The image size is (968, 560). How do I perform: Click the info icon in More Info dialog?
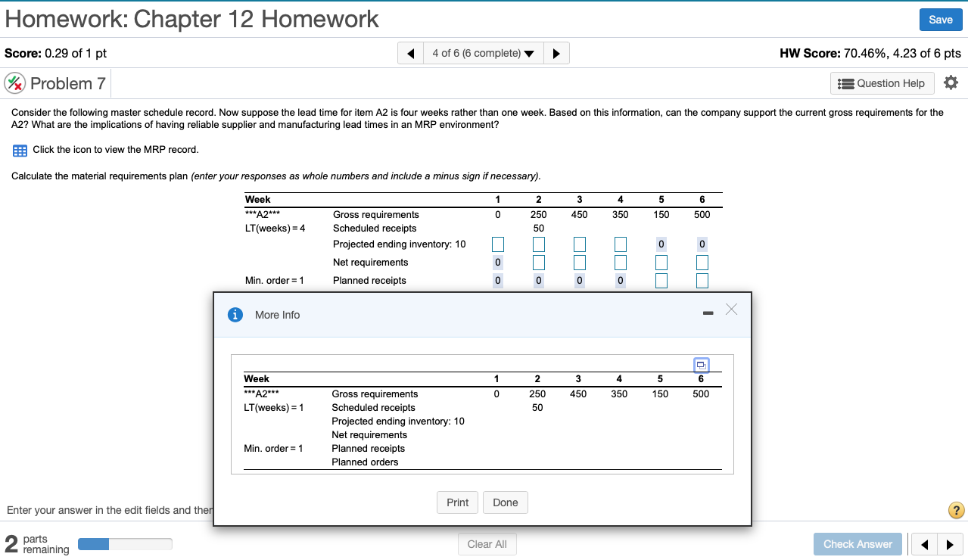tap(235, 315)
